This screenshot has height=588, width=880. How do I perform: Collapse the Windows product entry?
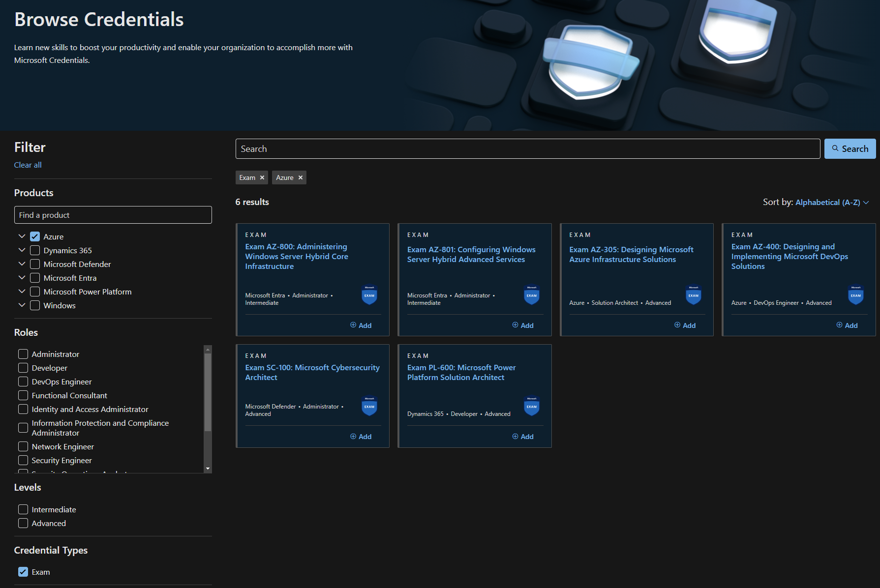(22, 305)
